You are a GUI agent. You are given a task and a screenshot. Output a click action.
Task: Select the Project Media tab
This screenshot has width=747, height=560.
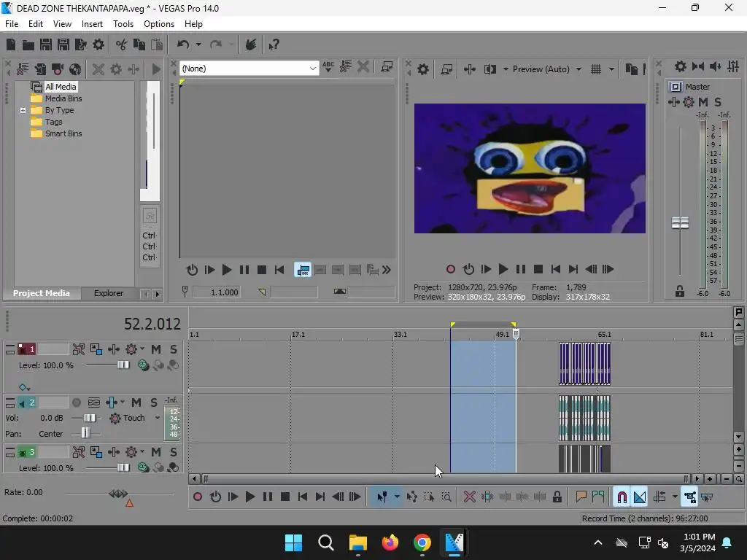pyautogui.click(x=41, y=293)
